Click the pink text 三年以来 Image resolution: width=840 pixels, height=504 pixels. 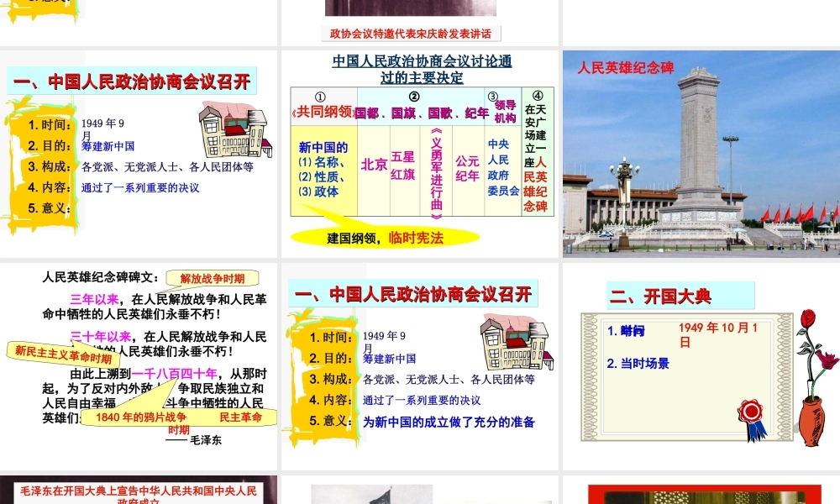[x=94, y=299]
